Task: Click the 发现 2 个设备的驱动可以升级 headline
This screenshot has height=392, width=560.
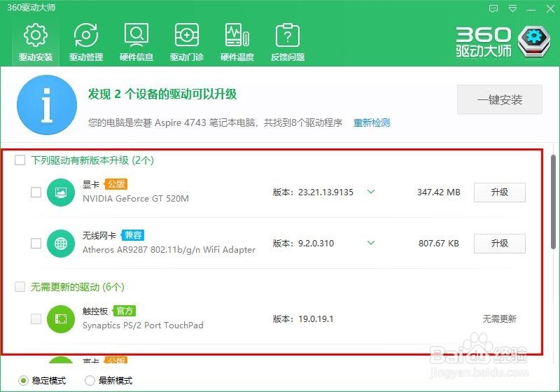Action: 162,94
